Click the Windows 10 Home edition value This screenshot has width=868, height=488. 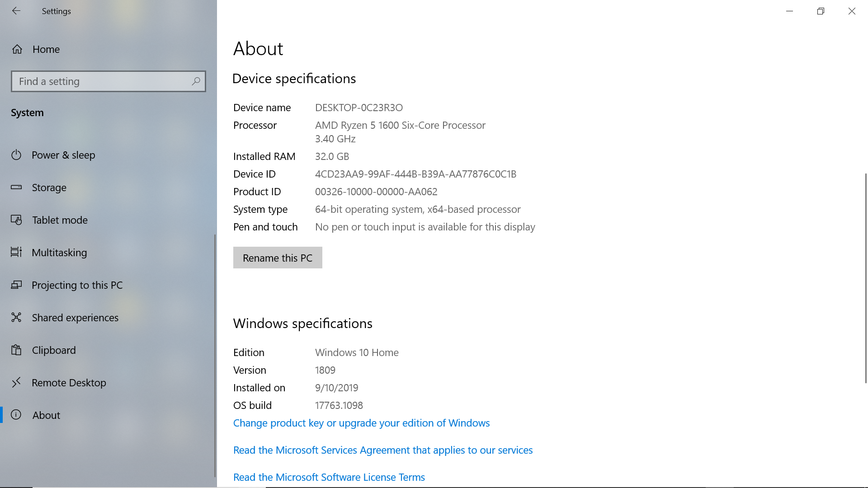(x=357, y=352)
